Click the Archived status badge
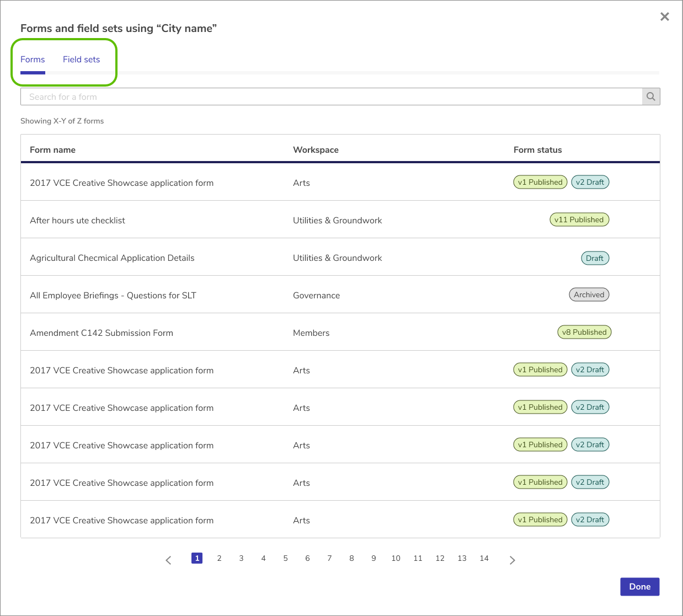This screenshot has height=616, width=683. [589, 294]
